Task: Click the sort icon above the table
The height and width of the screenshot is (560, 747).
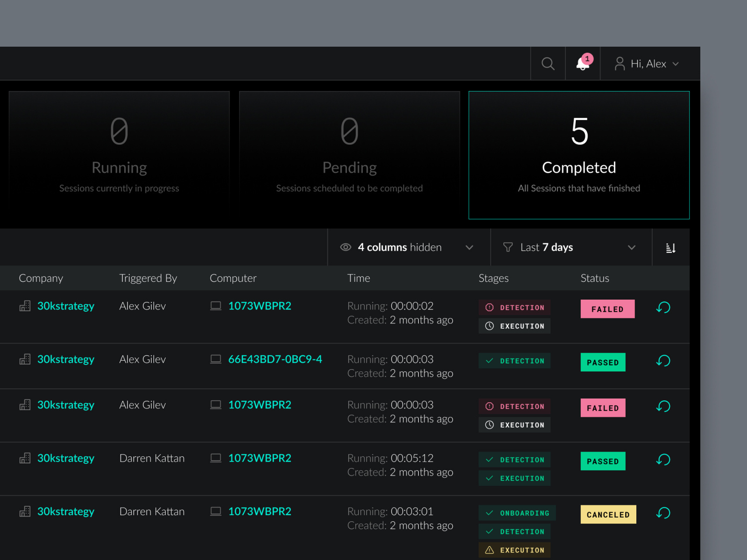Action: 671,247
